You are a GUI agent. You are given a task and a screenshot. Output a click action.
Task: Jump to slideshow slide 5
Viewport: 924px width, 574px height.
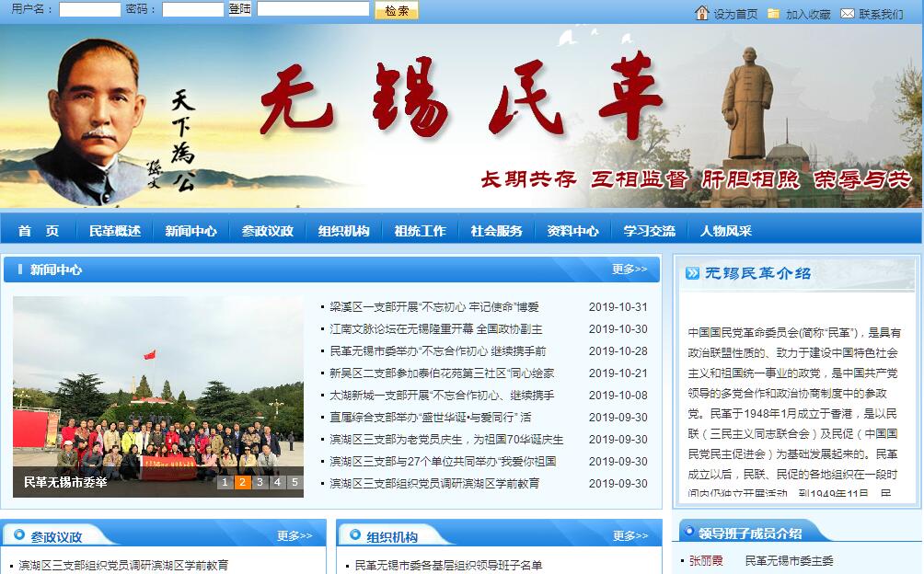click(295, 482)
